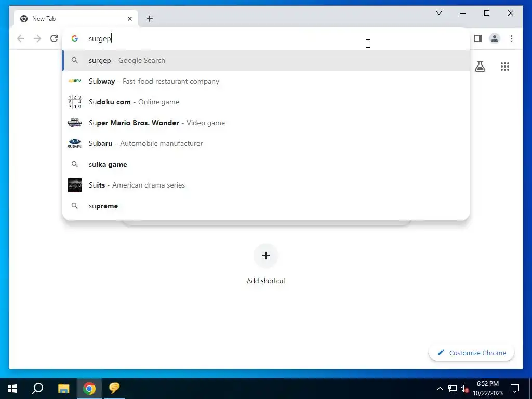This screenshot has width=532, height=399.
Task: Open a new tab with plus button
Action: [150, 19]
